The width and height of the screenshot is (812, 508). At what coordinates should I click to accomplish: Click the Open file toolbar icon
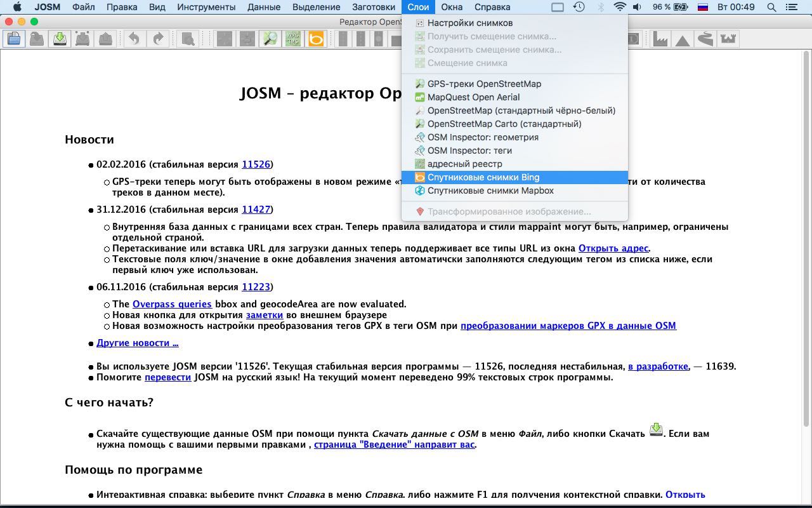tap(14, 39)
